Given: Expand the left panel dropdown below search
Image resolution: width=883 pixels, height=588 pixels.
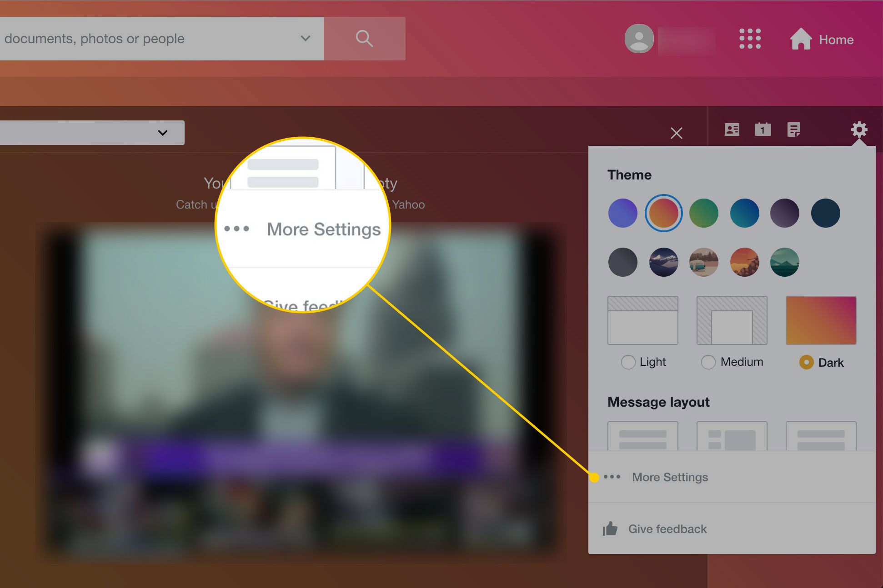Looking at the screenshot, I should click(x=162, y=131).
